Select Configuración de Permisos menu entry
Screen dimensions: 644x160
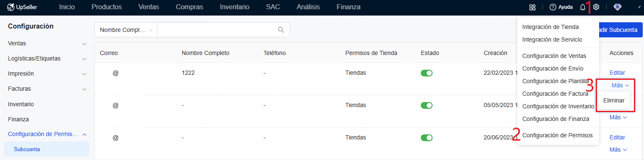click(557, 135)
